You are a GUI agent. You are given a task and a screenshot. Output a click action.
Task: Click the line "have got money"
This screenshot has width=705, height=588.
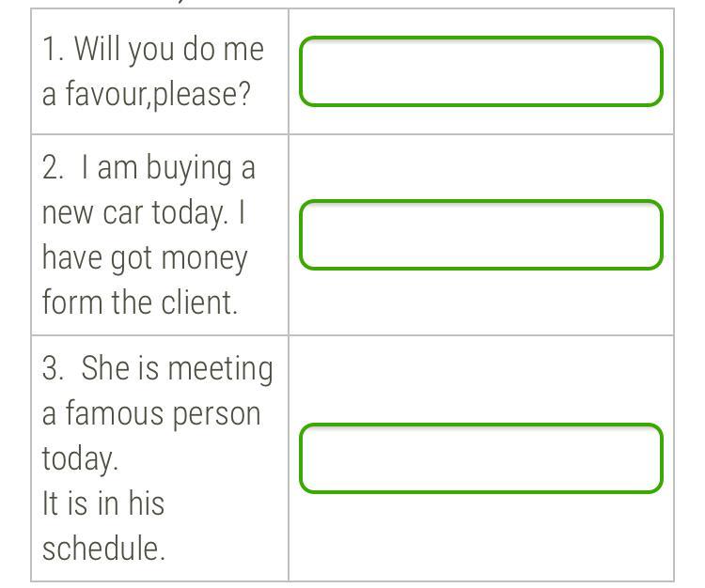click(x=145, y=258)
